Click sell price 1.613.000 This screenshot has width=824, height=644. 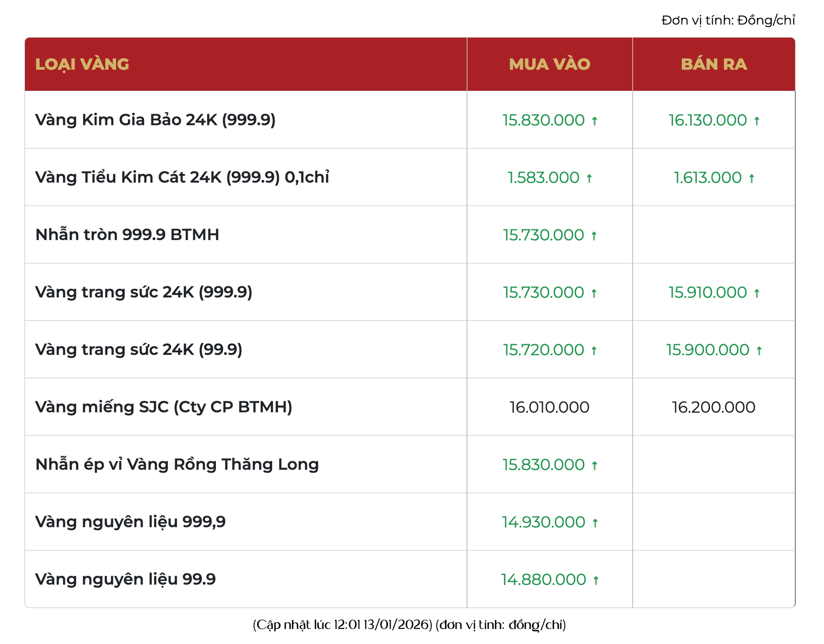(707, 178)
